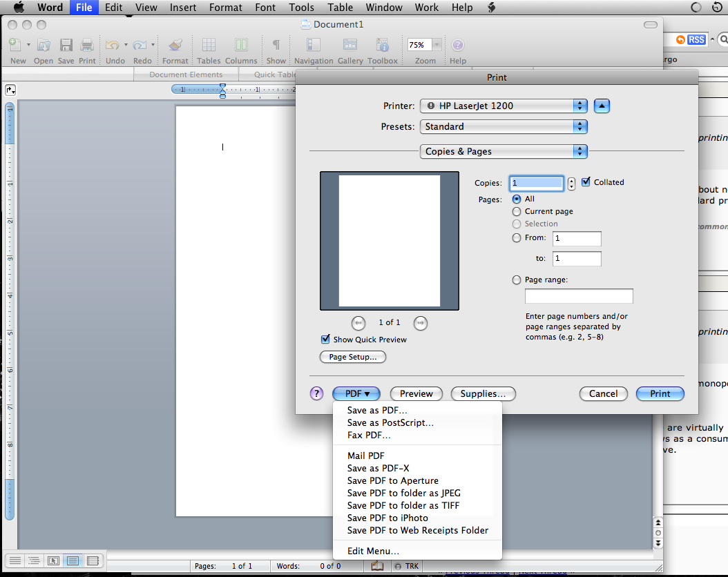Open the New document dropdown arrow
This screenshot has width=728, height=577.
[28, 45]
